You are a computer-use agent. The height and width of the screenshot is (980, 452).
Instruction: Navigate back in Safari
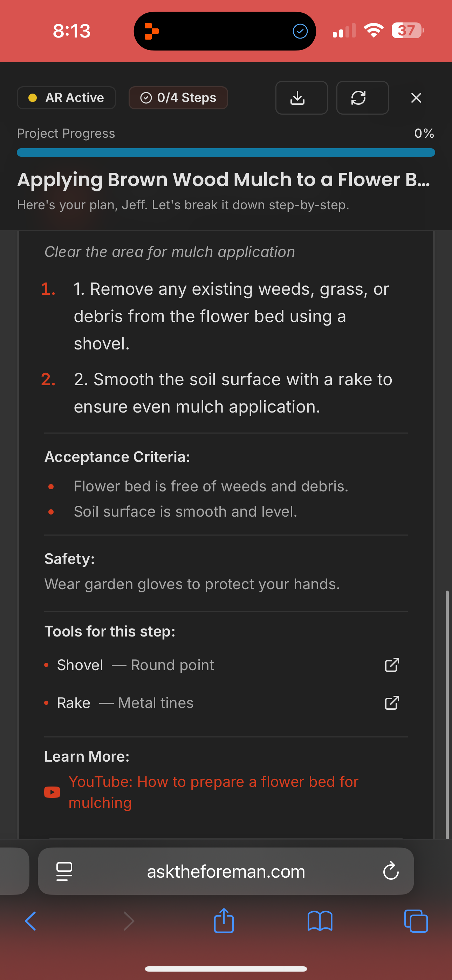click(31, 921)
